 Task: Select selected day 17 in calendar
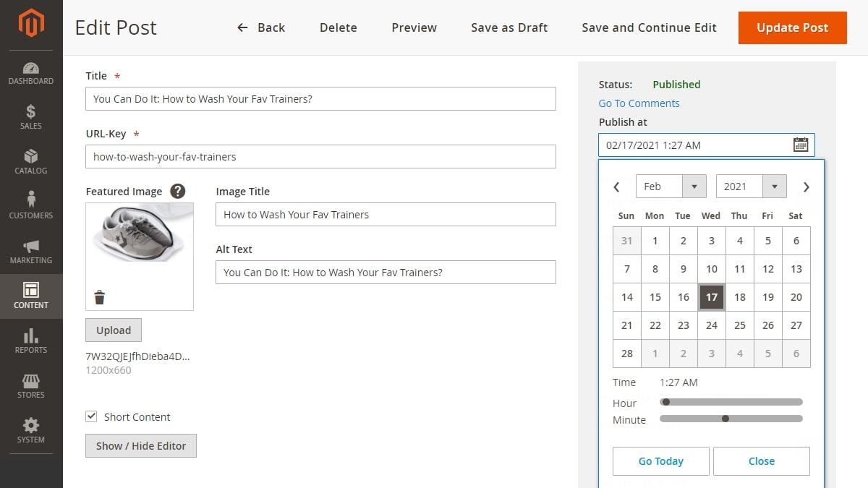point(712,297)
